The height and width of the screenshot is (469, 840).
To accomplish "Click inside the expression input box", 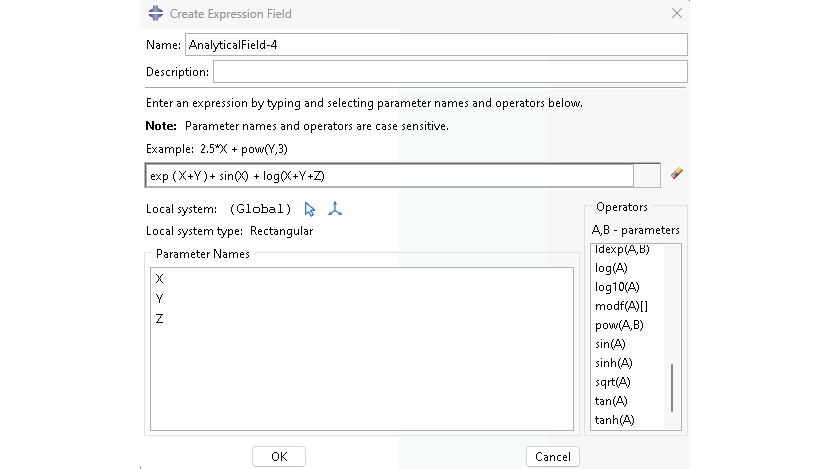I will coord(390,176).
